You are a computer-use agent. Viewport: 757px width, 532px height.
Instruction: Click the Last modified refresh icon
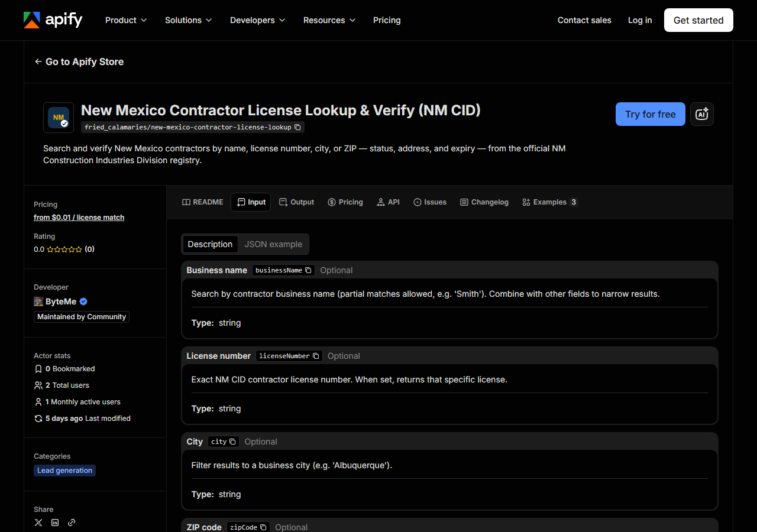coord(38,419)
